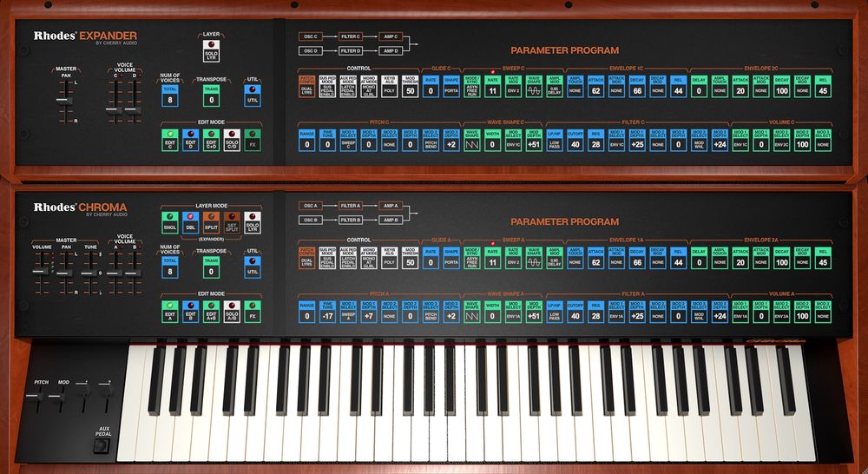Click the EDIT A+B button on Chroma
This screenshot has height=474, width=868.
211,311
